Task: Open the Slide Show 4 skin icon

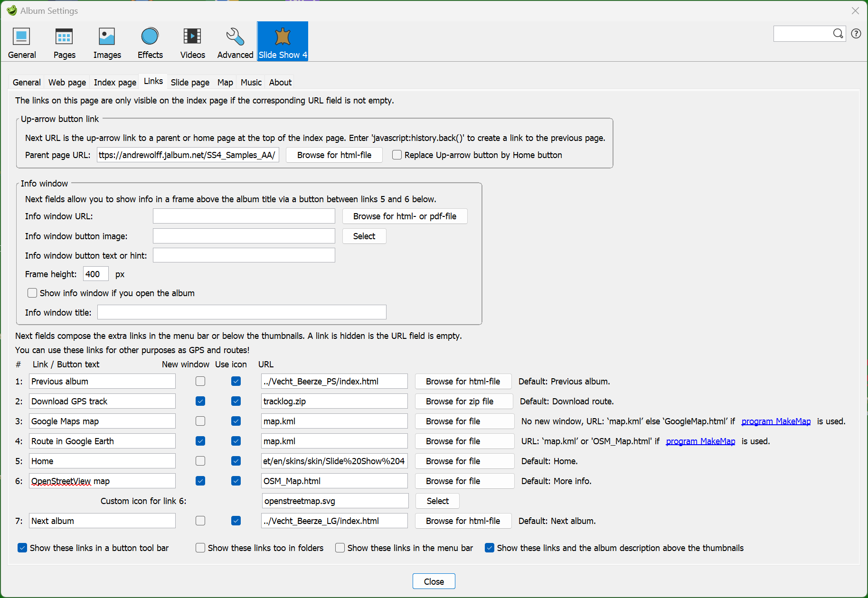Action: tap(282, 42)
